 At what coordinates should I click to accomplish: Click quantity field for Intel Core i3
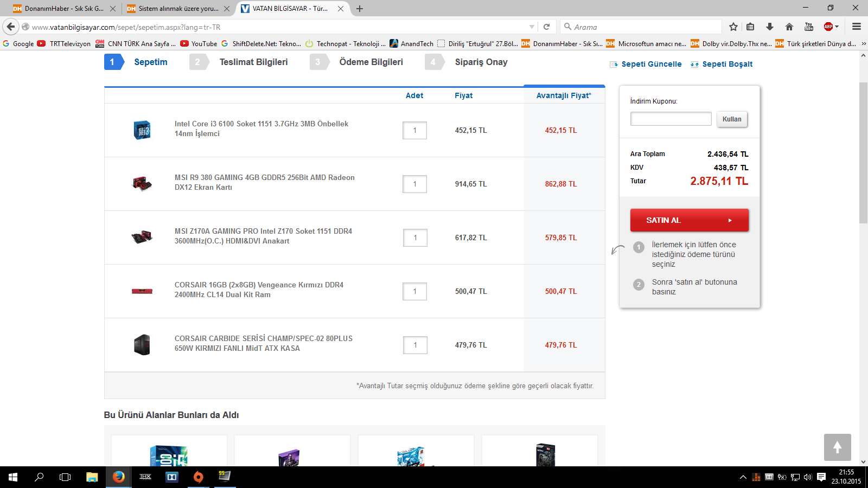click(415, 130)
